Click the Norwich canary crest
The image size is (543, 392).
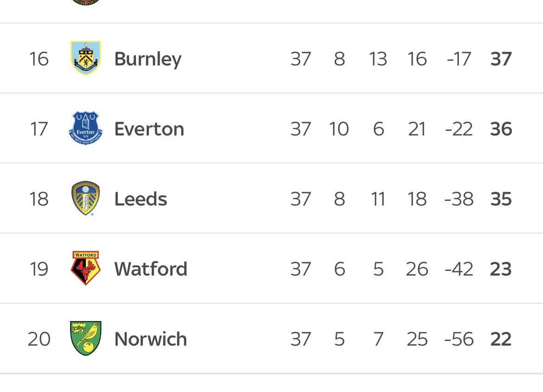(x=85, y=339)
